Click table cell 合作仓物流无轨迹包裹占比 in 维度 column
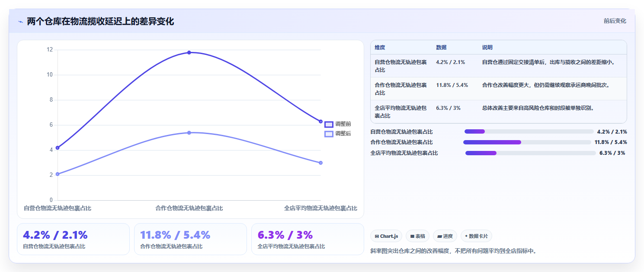 400,89
